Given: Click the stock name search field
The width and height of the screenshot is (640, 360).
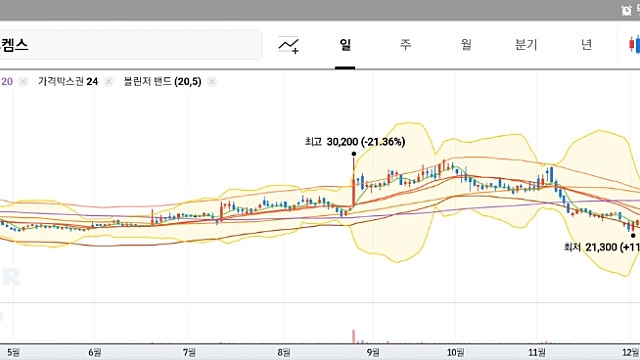Looking at the screenshot, I should (x=130, y=44).
